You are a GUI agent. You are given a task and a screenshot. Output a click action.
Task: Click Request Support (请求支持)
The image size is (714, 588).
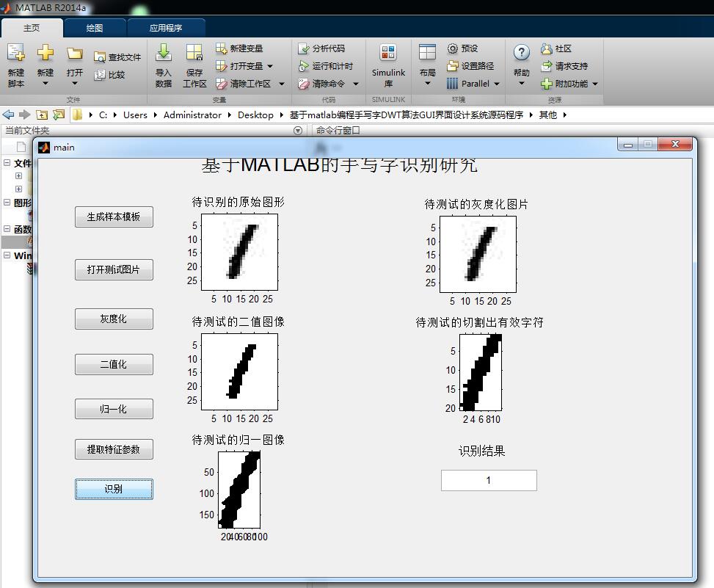click(x=564, y=66)
